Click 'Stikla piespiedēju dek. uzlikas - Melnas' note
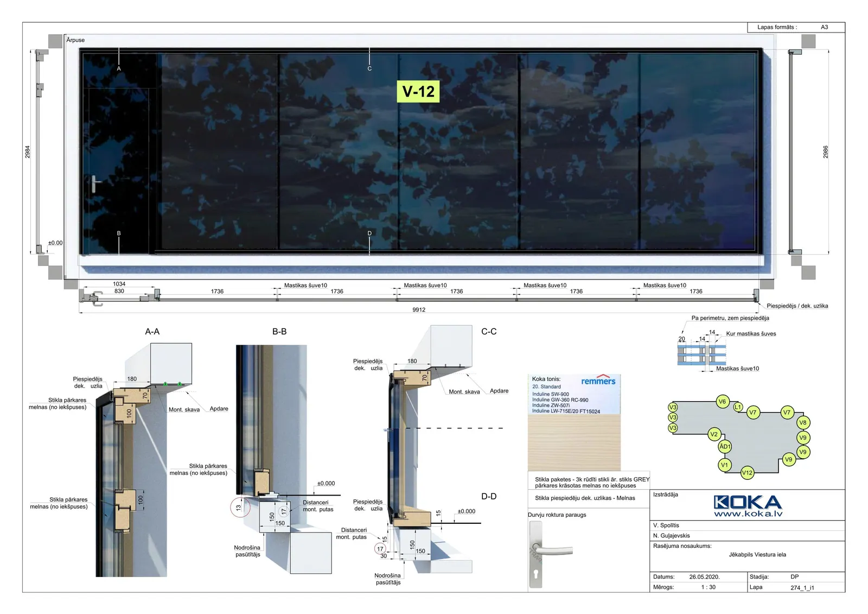The image size is (868, 614). (x=585, y=498)
